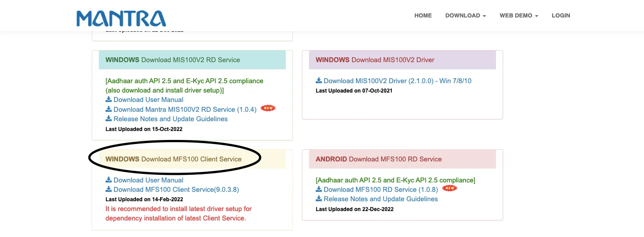Click Android green Aadhaar auth API compliance note
Screen dimensions: 644x237
[395, 180]
